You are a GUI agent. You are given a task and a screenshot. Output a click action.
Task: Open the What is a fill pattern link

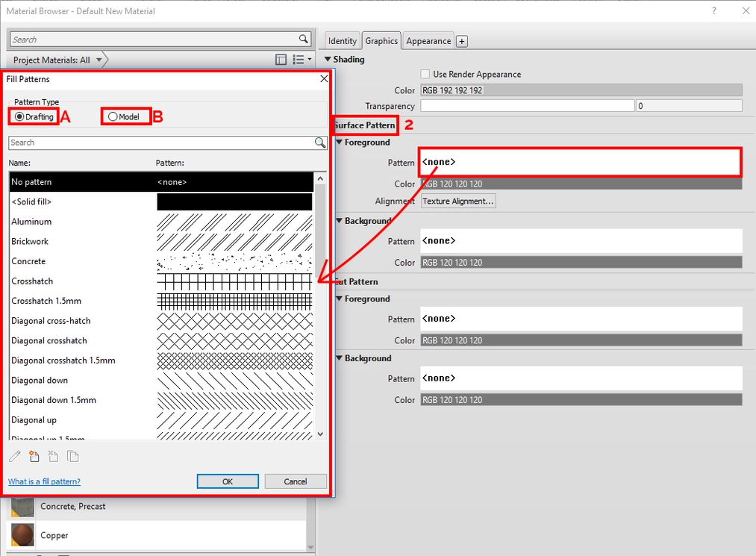44,481
